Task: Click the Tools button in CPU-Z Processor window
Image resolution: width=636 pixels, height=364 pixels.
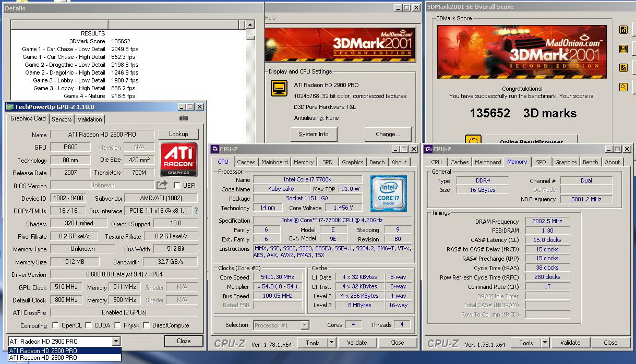Action: pyautogui.click(x=313, y=343)
